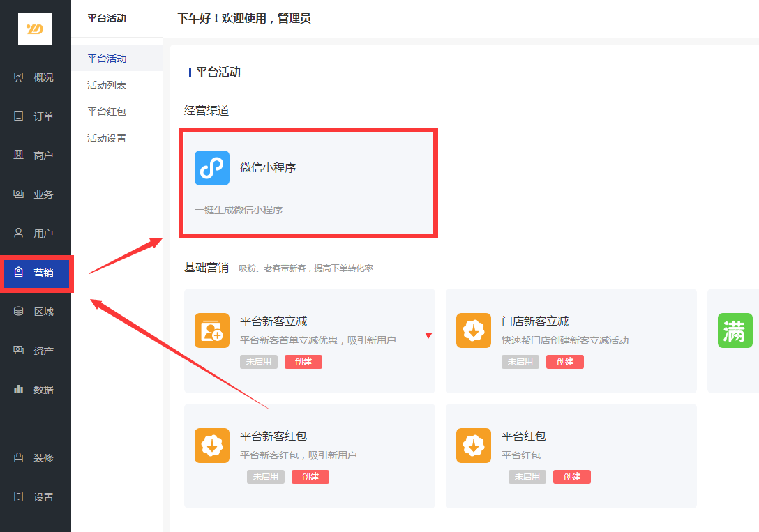This screenshot has height=532, width=759.
Task: Click the 基础营销 section label
Action: [x=206, y=268]
